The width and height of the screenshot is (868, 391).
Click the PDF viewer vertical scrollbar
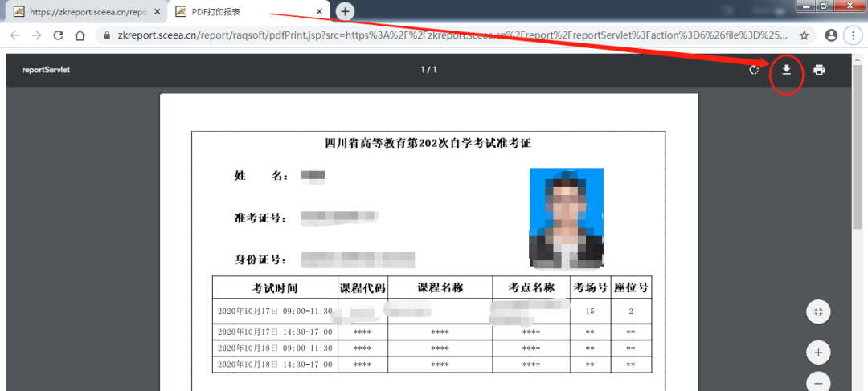tap(858, 161)
